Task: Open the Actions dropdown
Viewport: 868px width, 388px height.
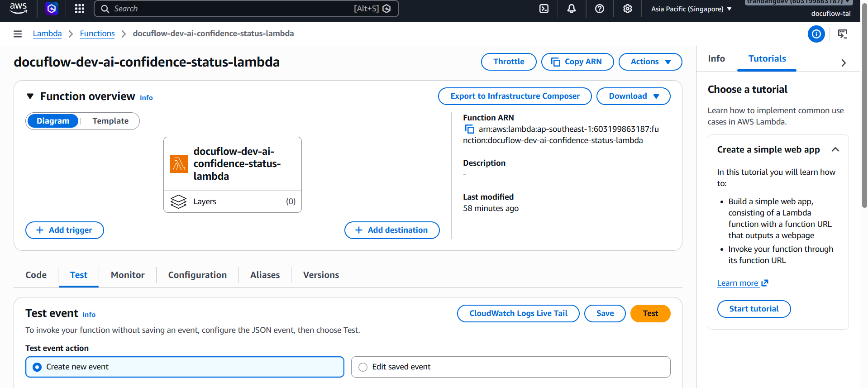Action: pyautogui.click(x=650, y=62)
